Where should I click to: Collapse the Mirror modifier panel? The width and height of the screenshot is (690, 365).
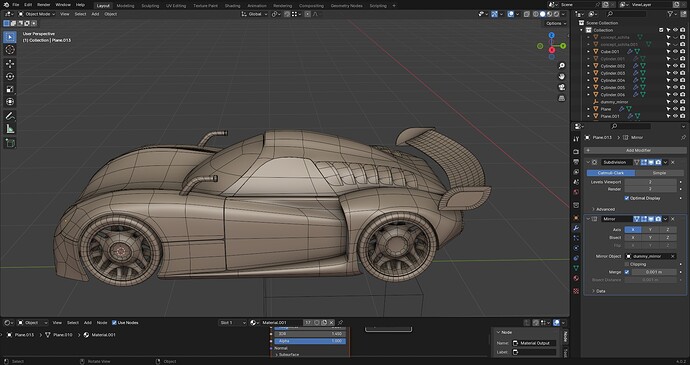click(588, 219)
